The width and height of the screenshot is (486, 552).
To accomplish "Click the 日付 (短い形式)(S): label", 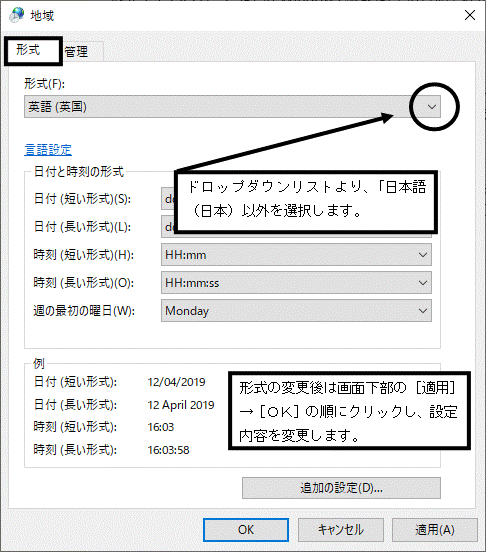I will click(x=82, y=199).
